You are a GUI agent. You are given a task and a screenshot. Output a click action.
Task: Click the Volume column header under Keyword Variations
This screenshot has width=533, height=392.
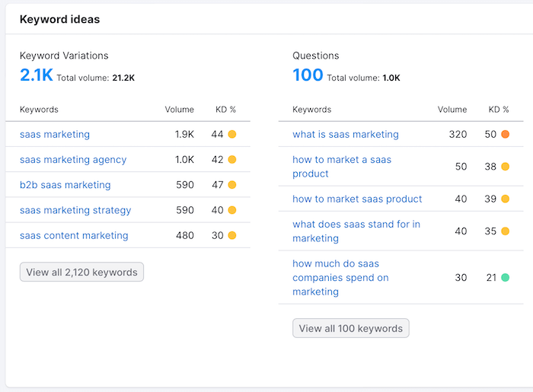[179, 110]
